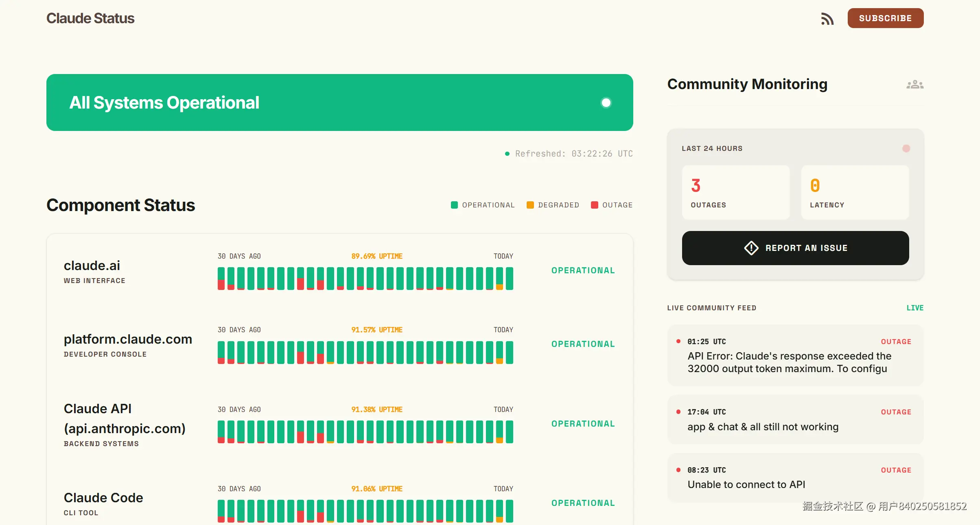Screen dimensions: 980x525
Task: Click the orange Degraded legend square
Action: 530,205
